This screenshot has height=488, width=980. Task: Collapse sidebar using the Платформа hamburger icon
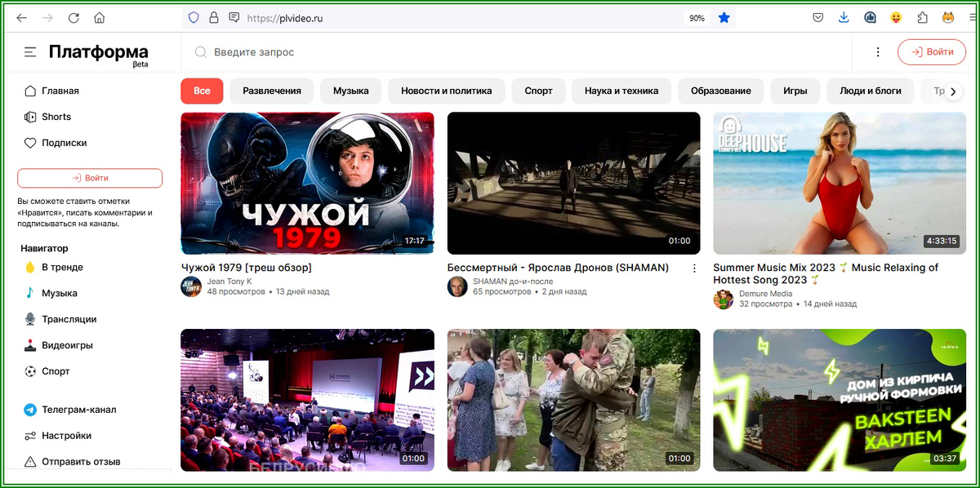pos(30,52)
